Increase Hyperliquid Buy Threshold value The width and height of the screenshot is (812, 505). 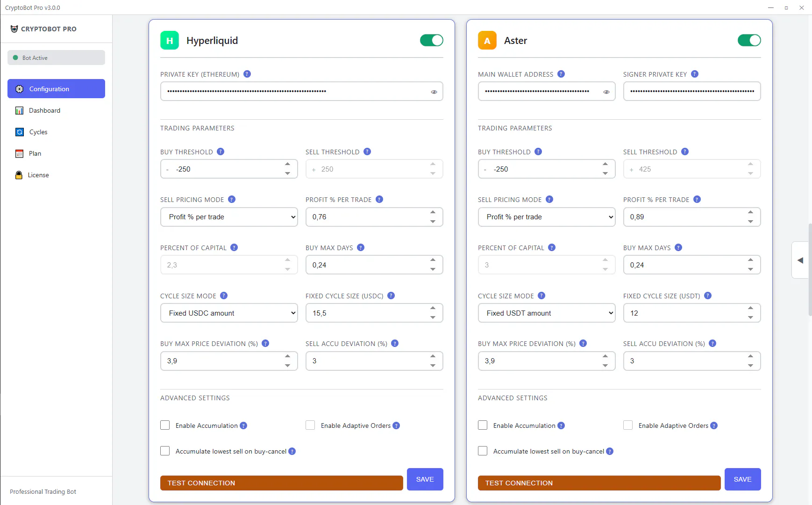pos(288,164)
